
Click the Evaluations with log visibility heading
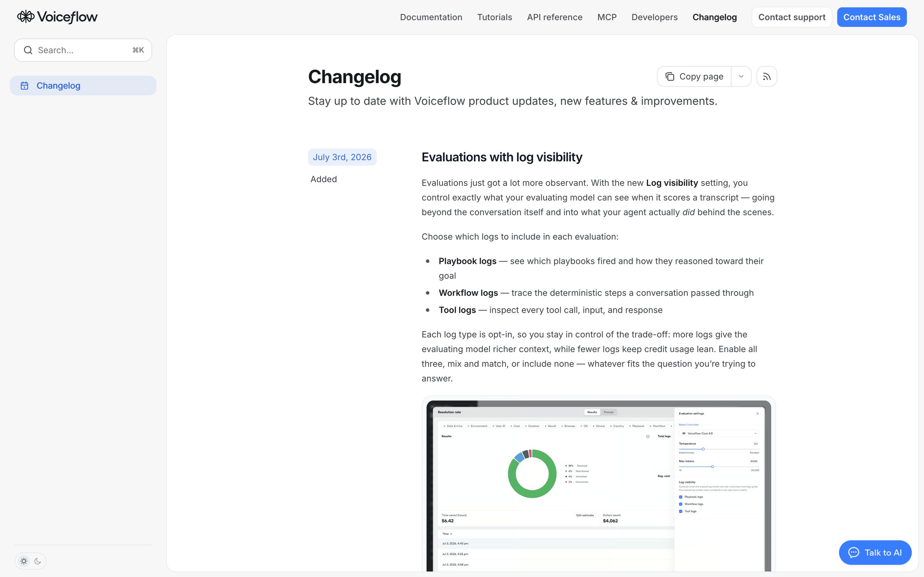(502, 157)
